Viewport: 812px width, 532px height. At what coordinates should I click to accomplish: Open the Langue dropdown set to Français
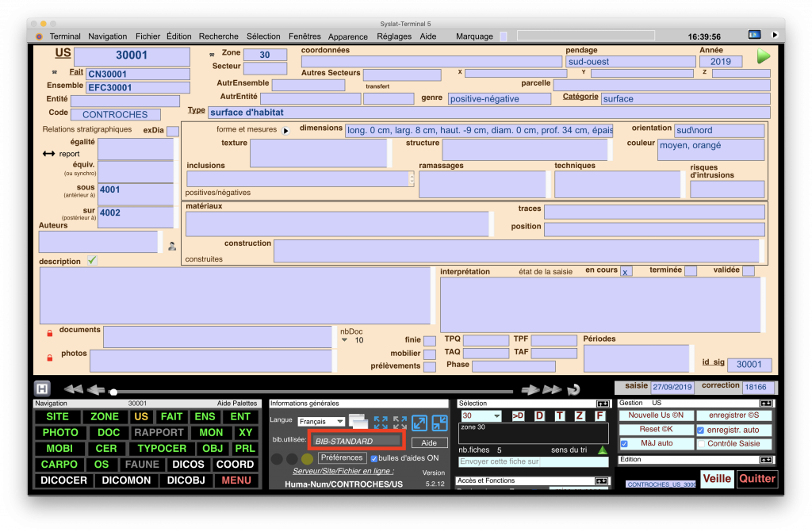point(322,422)
